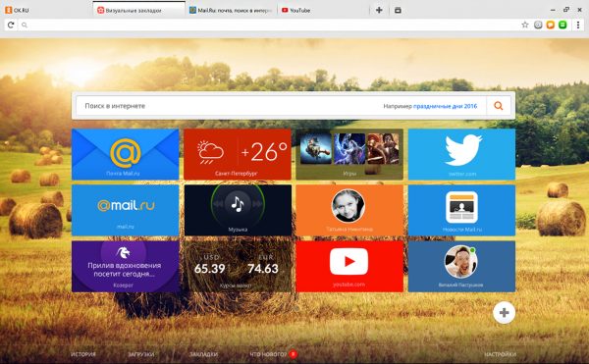This screenshot has width=589, height=364.
Task: Open the @mail.ru logo tile
Action: [x=125, y=210]
